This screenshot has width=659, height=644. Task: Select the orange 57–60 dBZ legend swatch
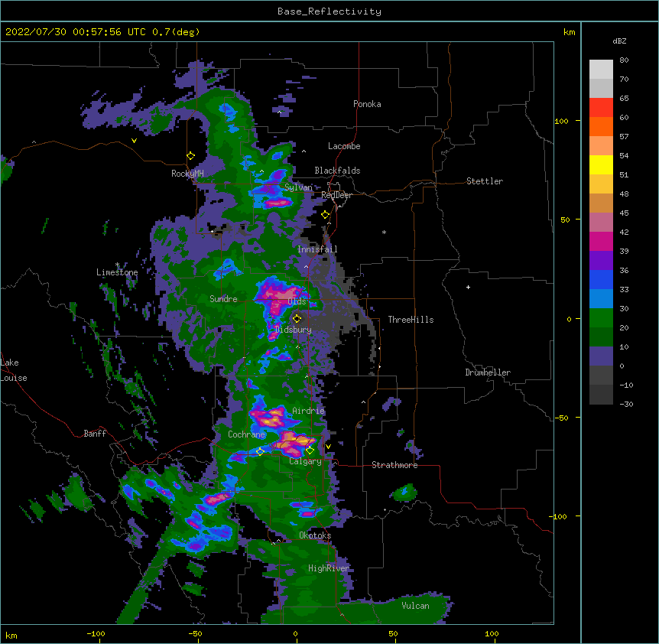[601, 126]
